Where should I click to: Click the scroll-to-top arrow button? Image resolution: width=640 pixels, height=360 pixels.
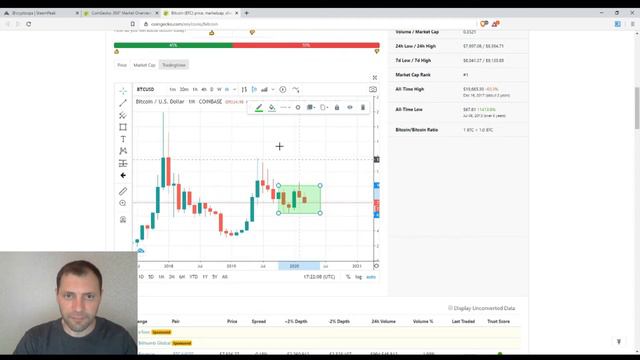(x=619, y=341)
